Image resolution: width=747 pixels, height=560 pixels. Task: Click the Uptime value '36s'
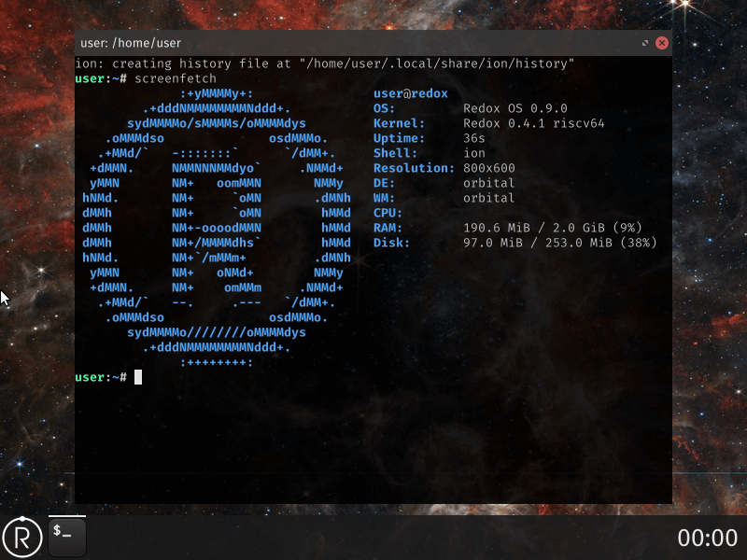(x=474, y=138)
